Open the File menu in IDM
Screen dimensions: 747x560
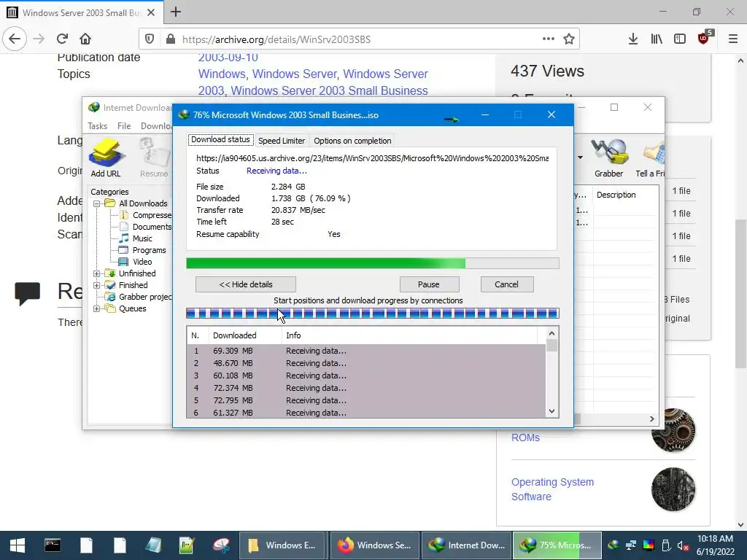[x=124, y=125]
